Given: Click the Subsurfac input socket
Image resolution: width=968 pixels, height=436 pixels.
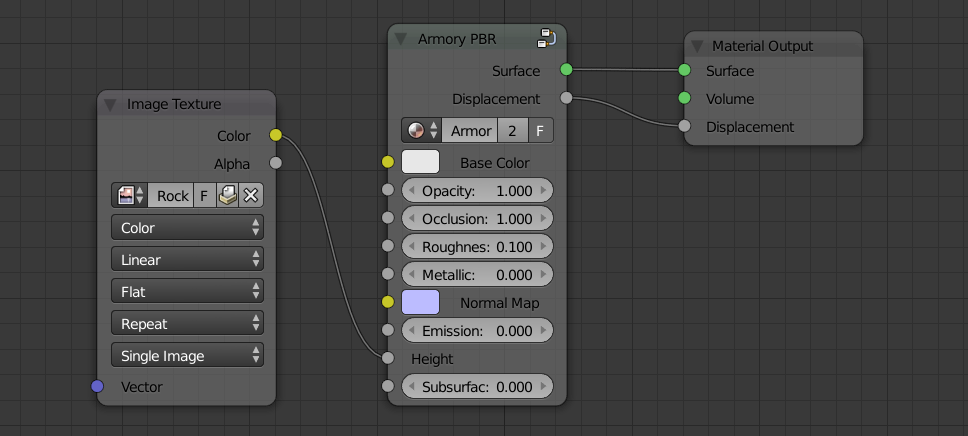Looking at the screenshot, I should [x=388, y=386].
